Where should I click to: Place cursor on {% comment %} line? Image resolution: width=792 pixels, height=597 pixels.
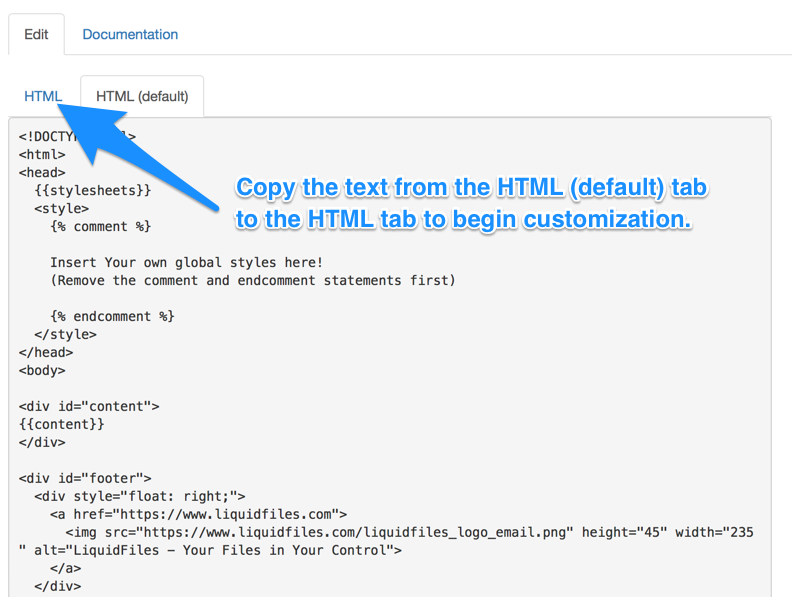[100, 227]
